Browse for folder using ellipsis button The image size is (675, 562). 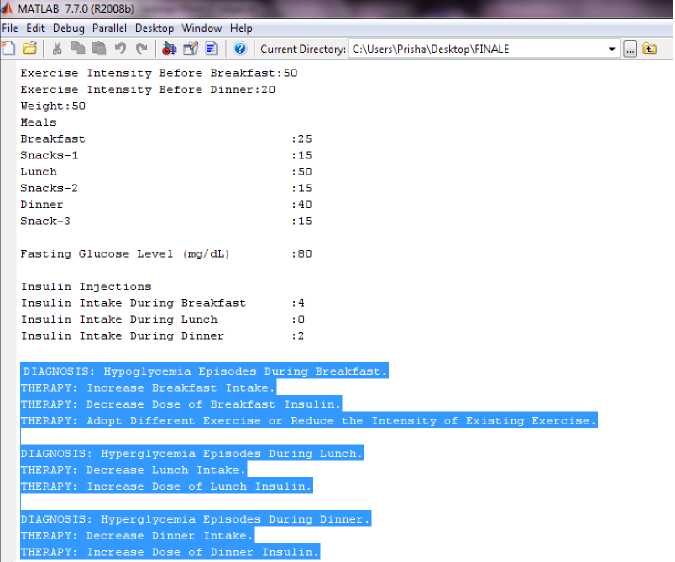click(x=630, y=49)
